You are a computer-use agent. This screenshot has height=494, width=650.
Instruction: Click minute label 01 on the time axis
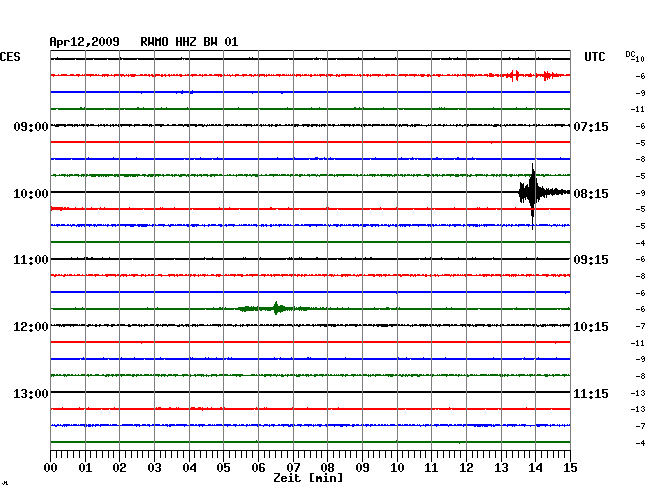(x=85, y=468)
